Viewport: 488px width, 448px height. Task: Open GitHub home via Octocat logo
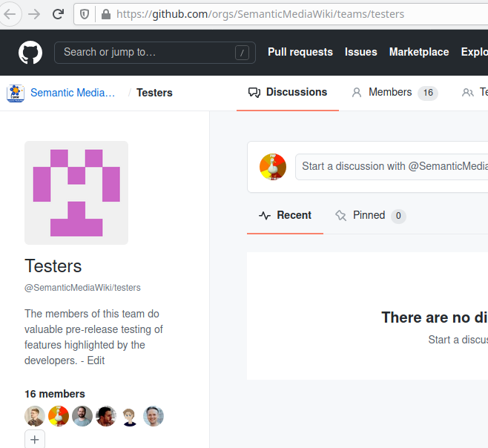(x=30, y=53)
